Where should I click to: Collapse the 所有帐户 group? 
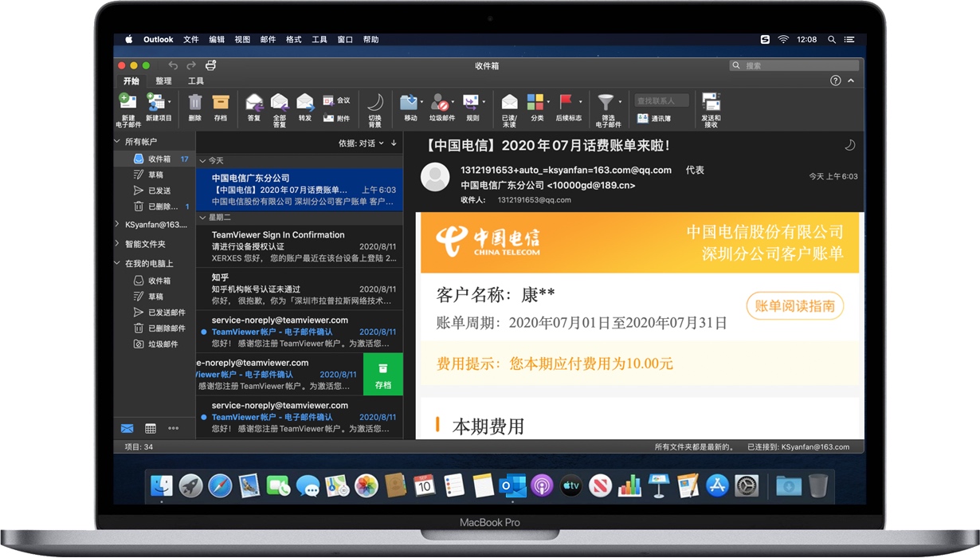[x=118, y=141]
